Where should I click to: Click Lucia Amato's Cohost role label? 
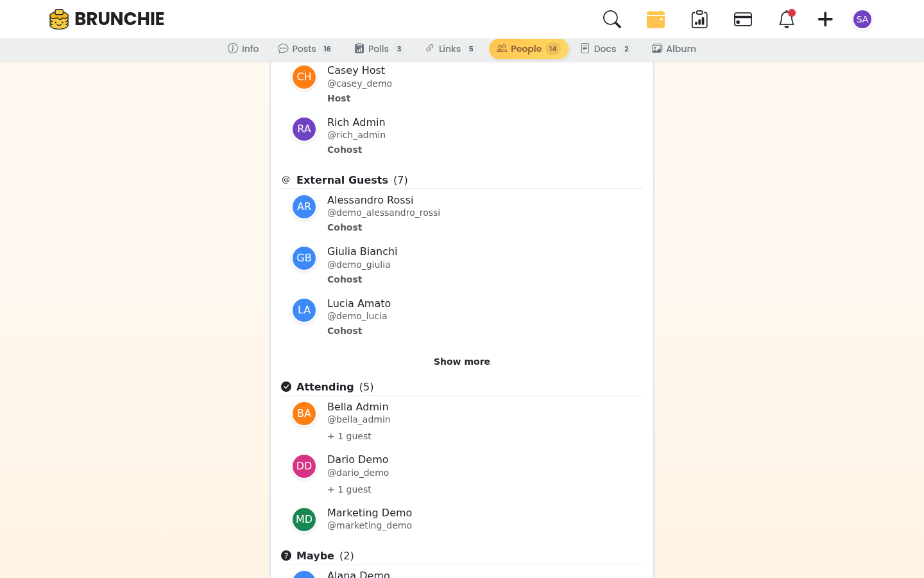coord(345,331)
